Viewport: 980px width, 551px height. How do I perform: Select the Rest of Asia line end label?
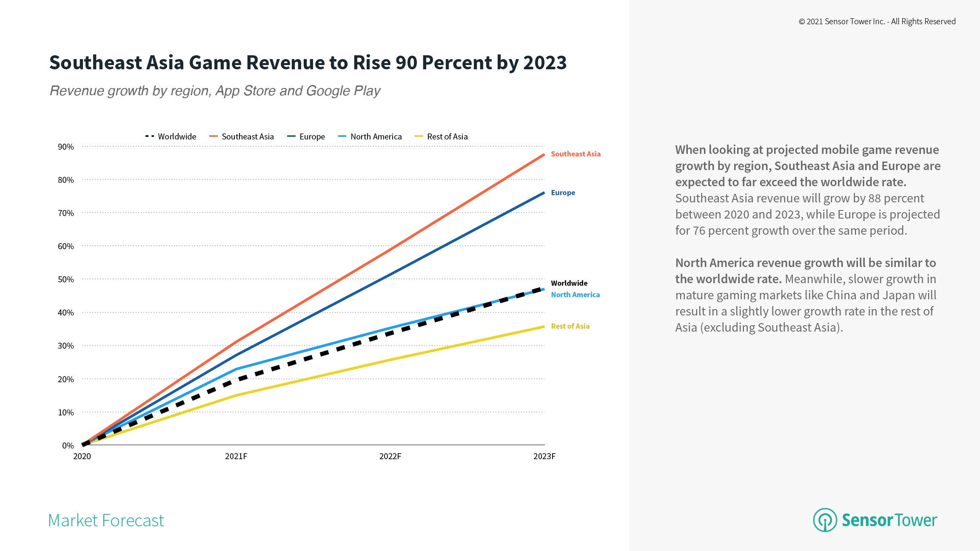[x=570, y=326]
